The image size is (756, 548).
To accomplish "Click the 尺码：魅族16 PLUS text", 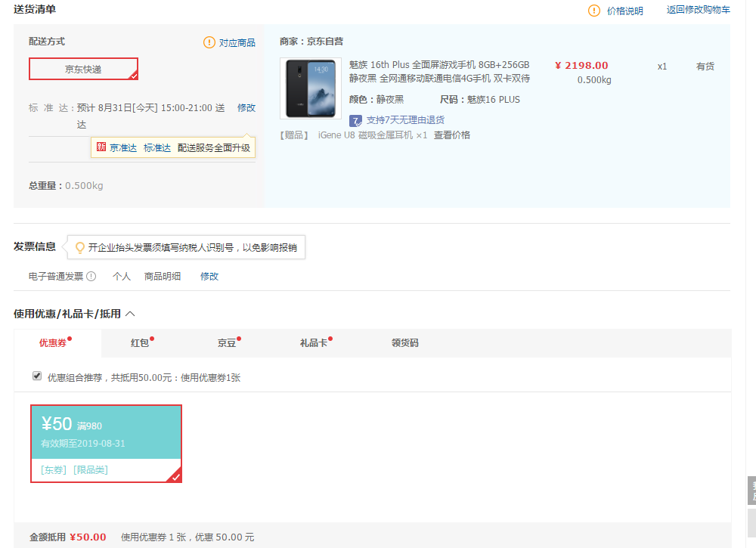I will [x=480, y=99].
